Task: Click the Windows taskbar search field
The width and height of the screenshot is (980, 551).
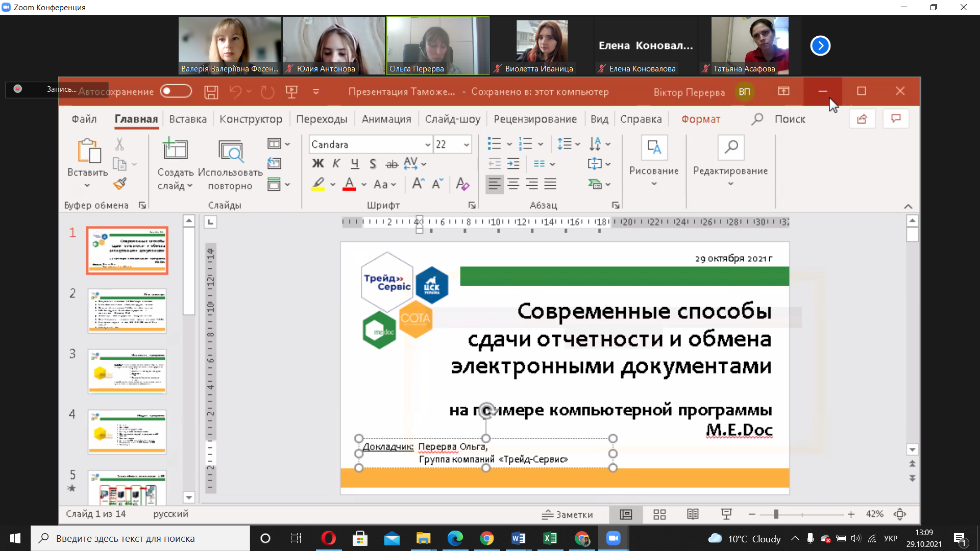Action: 140,538
